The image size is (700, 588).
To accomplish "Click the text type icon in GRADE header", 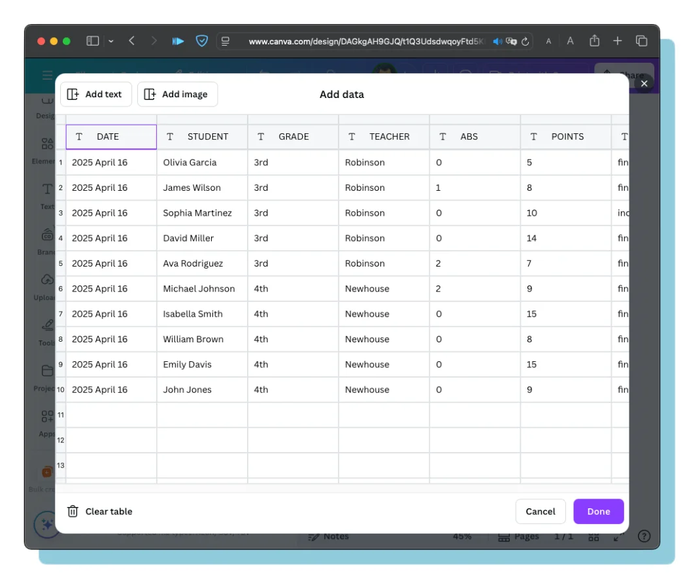I will tap(261, 137).
